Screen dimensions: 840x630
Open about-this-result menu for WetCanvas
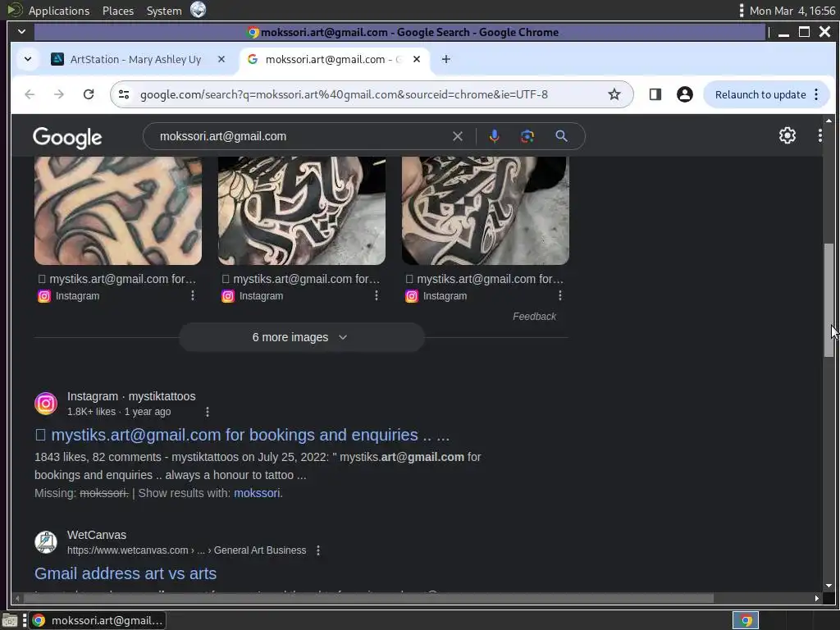click(318, 550)
